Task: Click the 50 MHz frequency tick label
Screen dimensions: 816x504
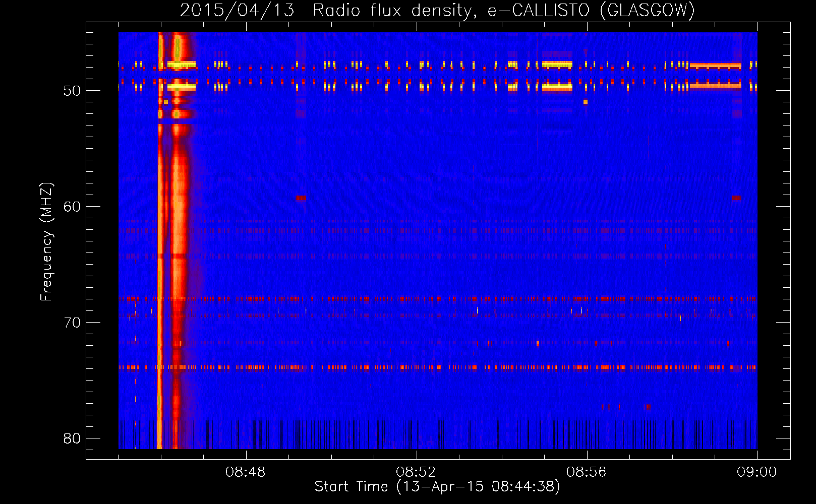Action: click(72, 91)
